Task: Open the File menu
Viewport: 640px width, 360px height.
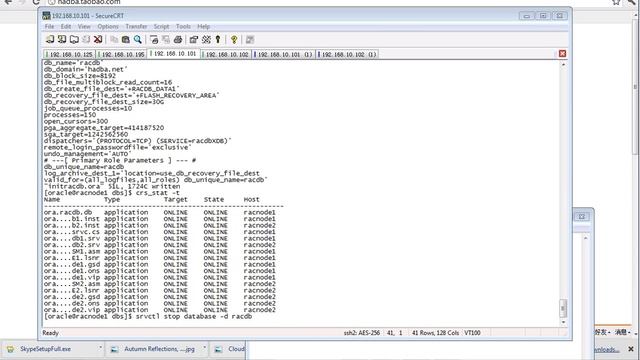Action: [49, 26]
